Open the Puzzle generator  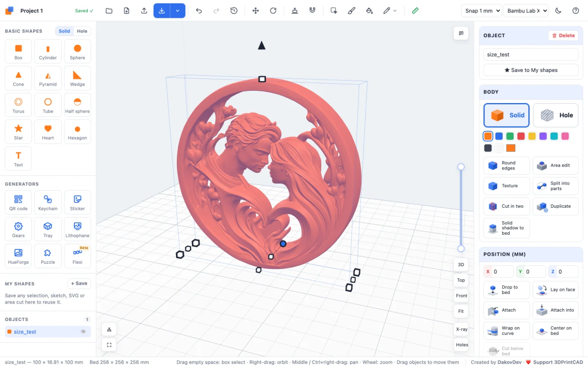tap(48, 256)
